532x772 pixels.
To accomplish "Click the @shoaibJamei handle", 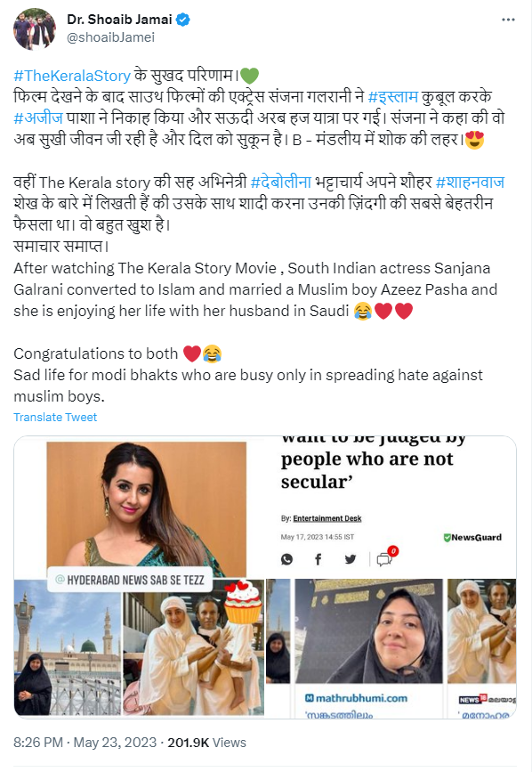I will [110, 37].
